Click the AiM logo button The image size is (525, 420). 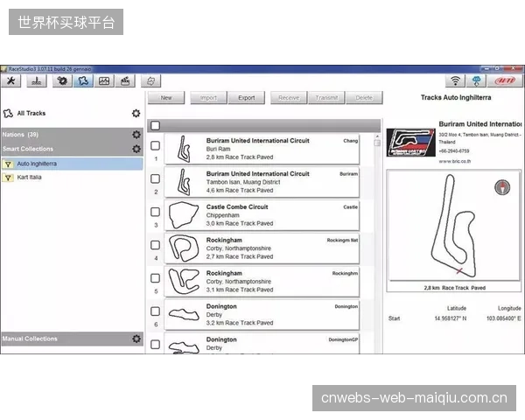click(x=505, y=81)
